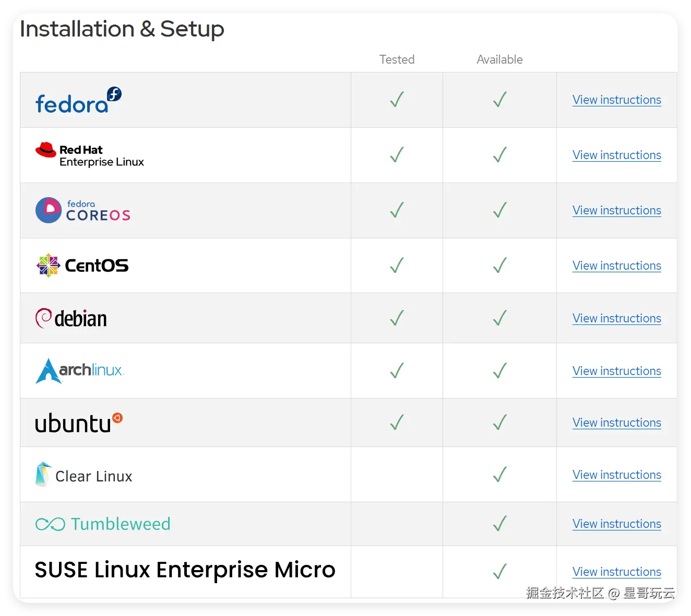Viewport: 691px width, 616px height.
Task: Open View instructions for SUSE Enterprise Micro
Action: point(616,572)
